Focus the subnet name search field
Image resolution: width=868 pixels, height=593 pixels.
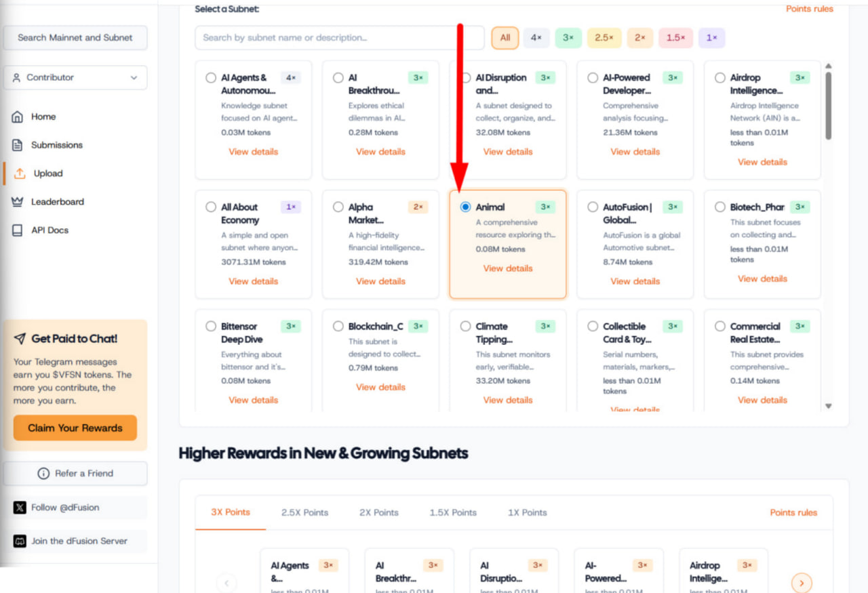click(340, 38)
